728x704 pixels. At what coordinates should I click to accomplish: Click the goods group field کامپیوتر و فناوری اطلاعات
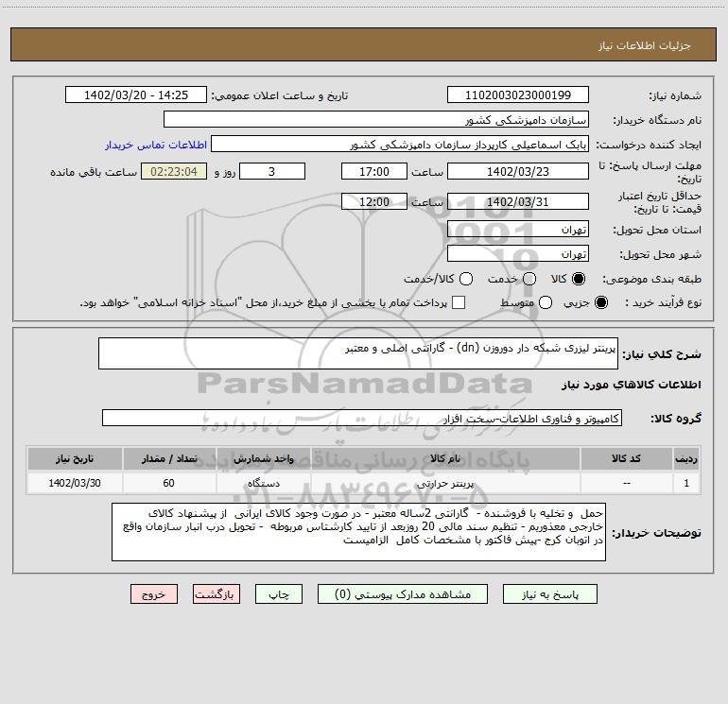(x=362, y=418)
